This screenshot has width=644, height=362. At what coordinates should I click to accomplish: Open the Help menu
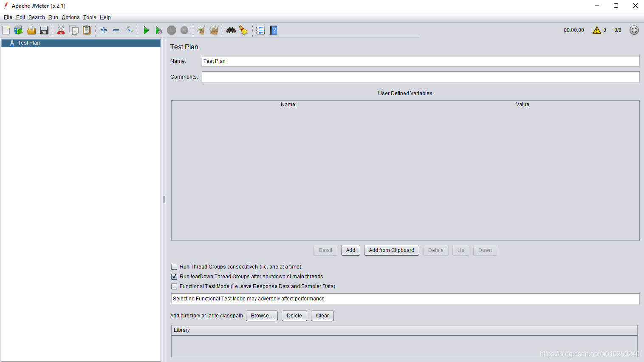105,17
